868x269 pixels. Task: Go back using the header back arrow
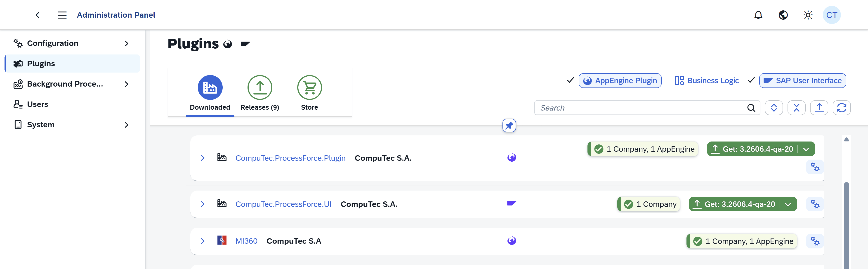(37, 15)
